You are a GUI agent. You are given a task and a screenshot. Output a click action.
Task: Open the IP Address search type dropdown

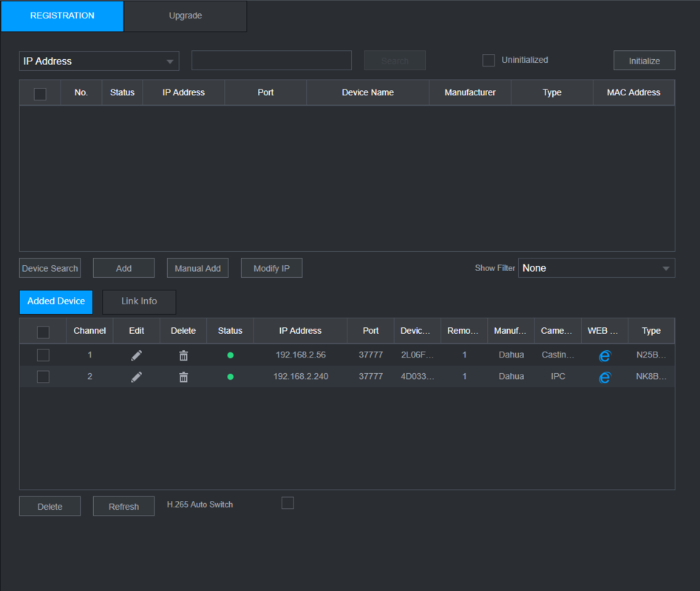[99, 61]
